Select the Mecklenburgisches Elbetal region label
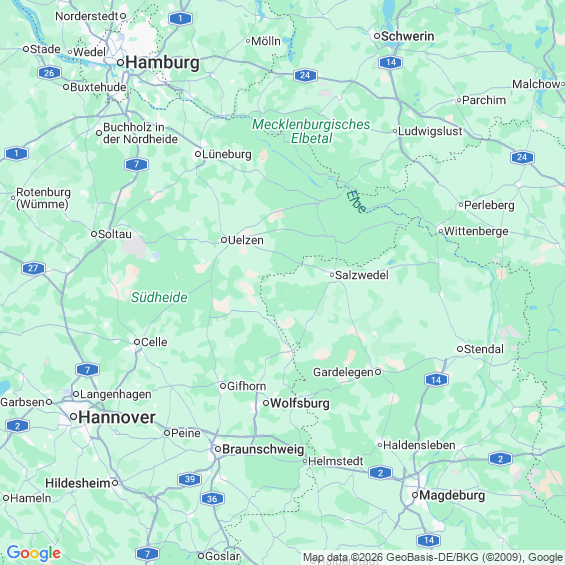The width and height of the screenshot is (565, 565). pyautogui.click(x=311, y=131)
